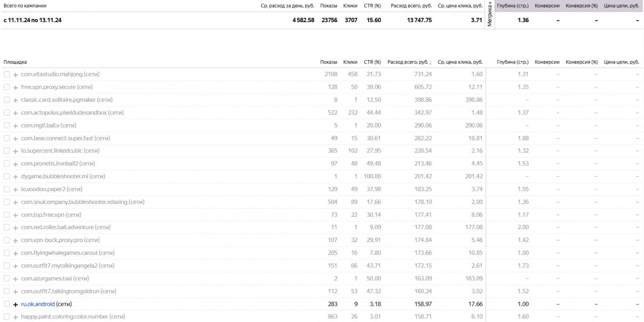The width and height of the screenshot is (644, 322).
Task: Click the click price value 12.11
Action: coord(475,87)
